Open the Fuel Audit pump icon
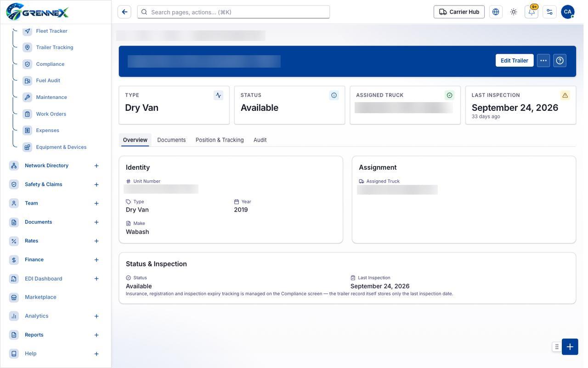Screen dimensions: 588x368 (x=28, y=80)
